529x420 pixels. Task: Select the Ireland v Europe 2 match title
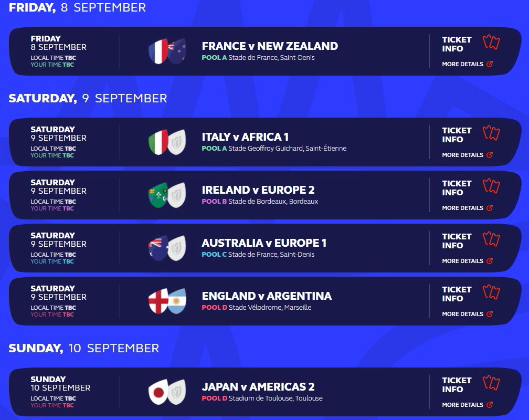(258, 190)
